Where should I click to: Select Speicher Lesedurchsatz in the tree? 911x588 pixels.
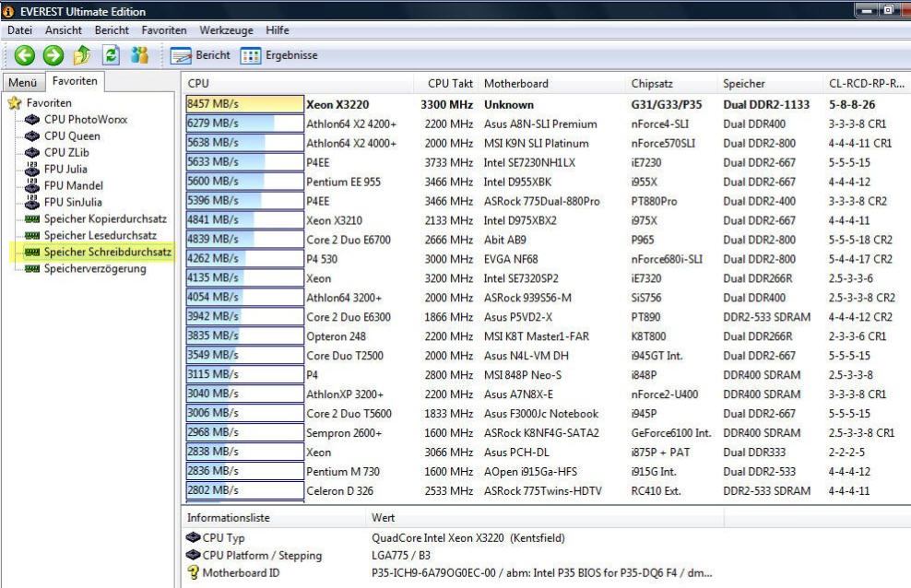coord(101,236)
